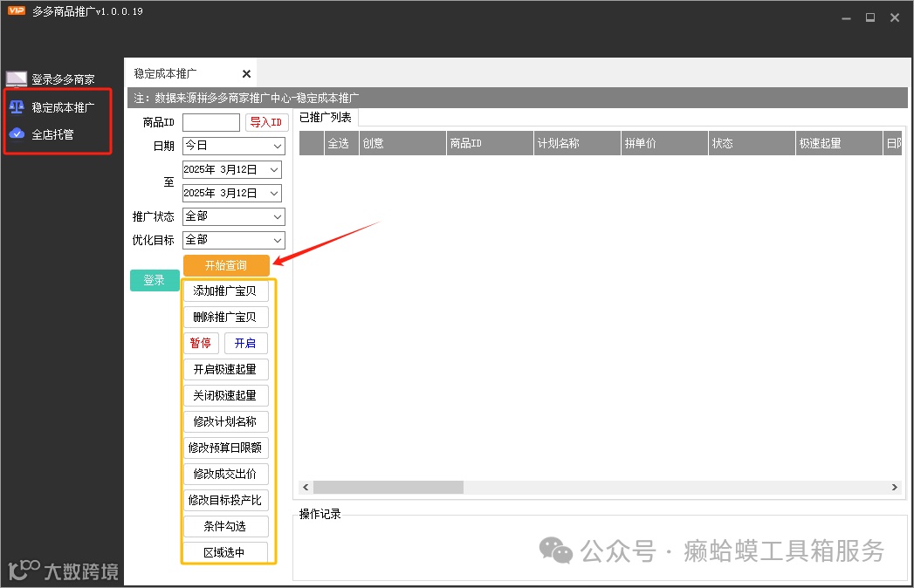Select 稳定成本推广 sidebar item
Viewport: 914px width, 588px height.
(x=62, y=107)
